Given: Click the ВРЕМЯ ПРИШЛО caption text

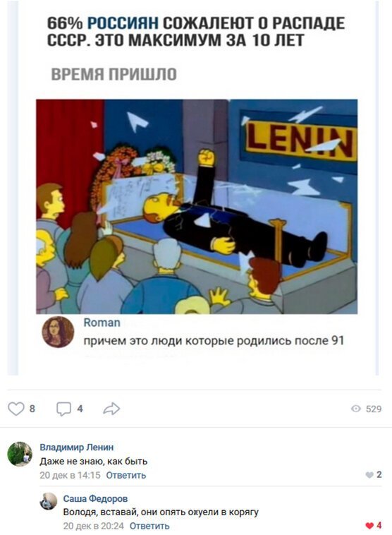Looking at the screenshot, I should [x=114, y=74].
